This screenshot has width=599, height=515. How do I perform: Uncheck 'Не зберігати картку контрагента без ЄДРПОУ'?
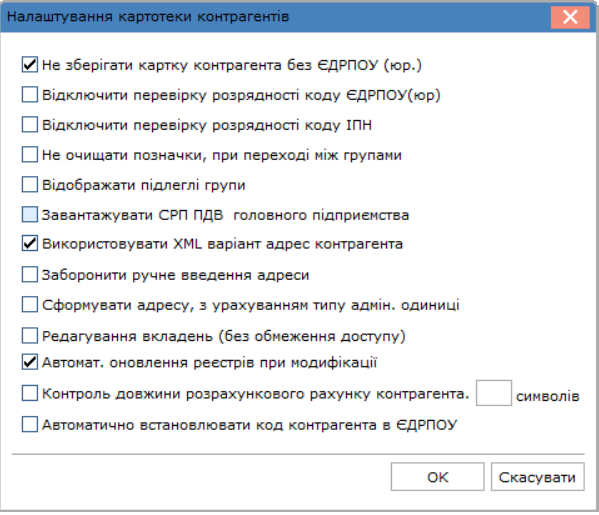(30, 65)
